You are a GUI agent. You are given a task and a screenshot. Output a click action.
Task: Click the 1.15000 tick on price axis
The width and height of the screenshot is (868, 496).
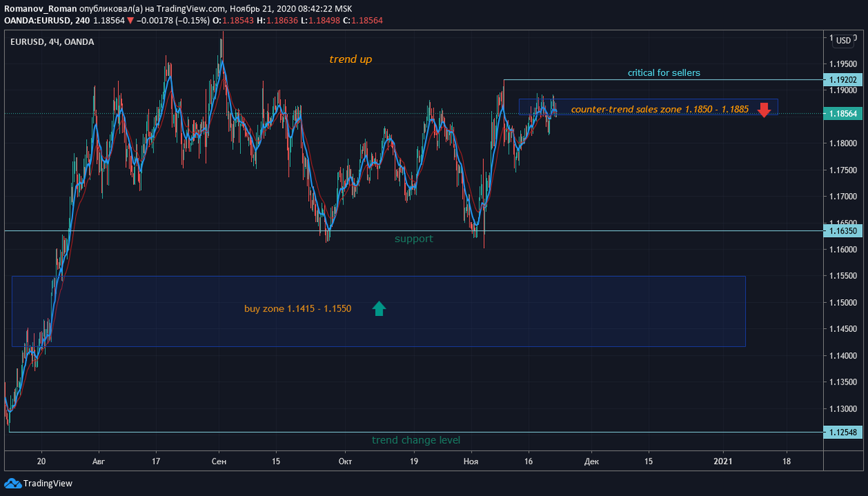(x=843, y=302)
